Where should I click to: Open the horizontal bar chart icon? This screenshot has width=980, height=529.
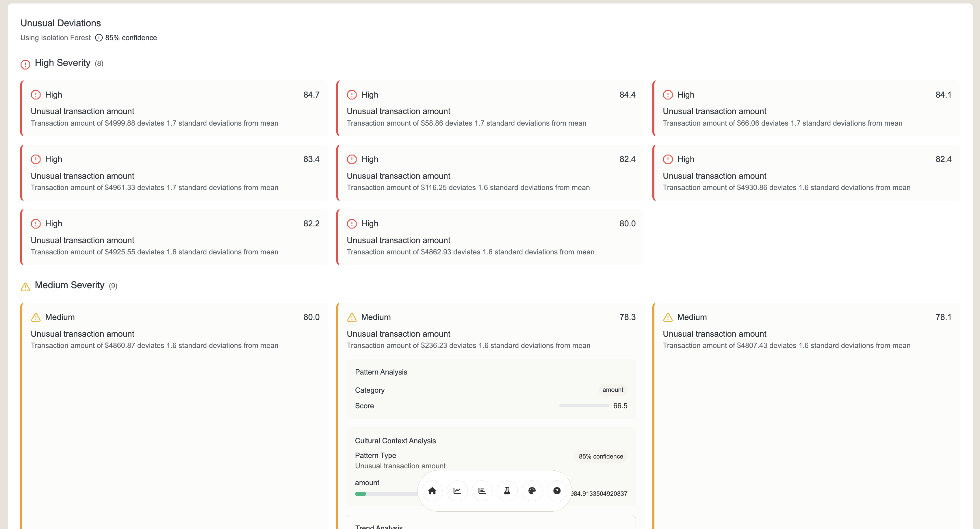click(482, 491)
